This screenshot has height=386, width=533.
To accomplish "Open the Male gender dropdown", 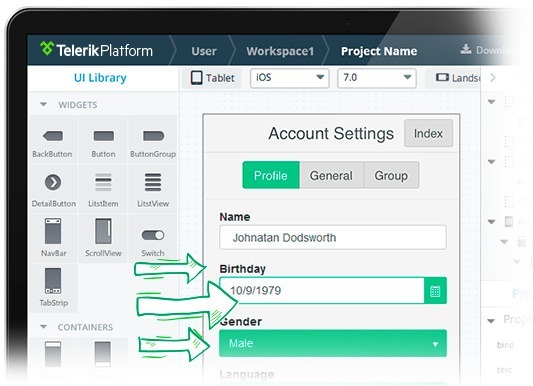I will tap(333, 344).
